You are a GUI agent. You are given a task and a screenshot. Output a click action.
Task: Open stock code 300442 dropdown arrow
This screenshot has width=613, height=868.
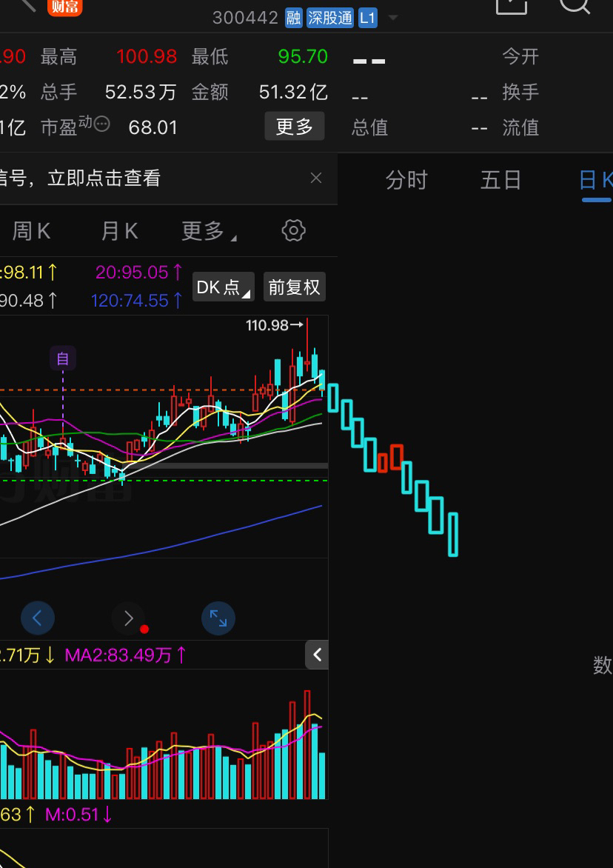(393, 19)
